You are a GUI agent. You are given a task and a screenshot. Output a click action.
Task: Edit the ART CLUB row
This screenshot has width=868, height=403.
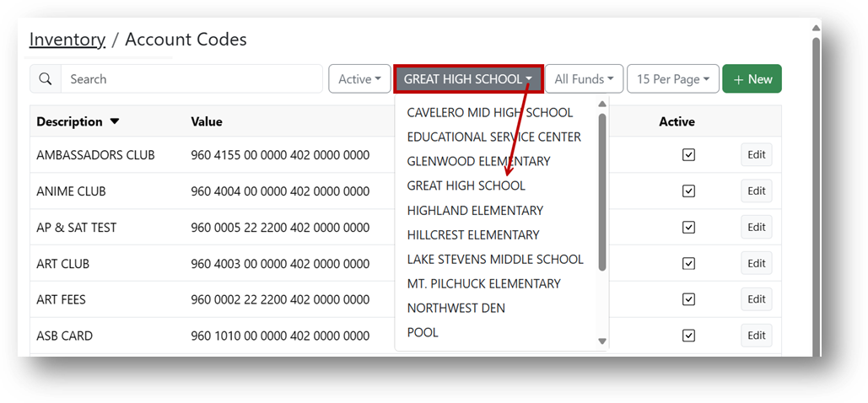(x=756, y=263)
